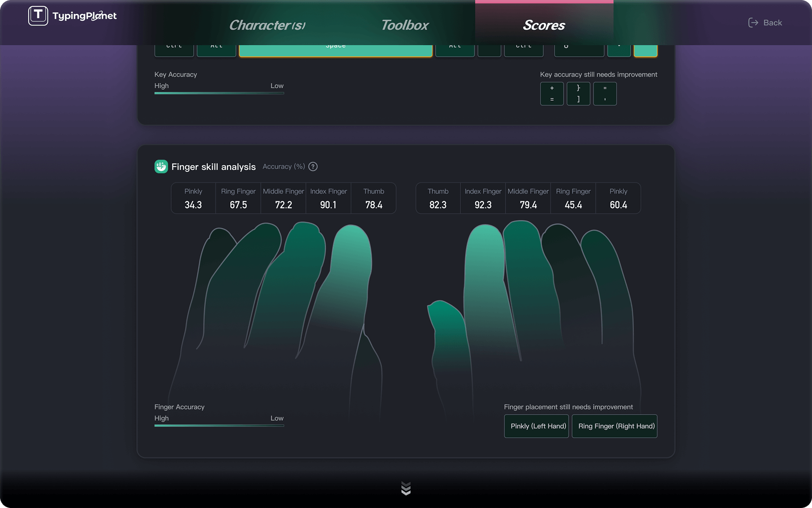The height and width of the screenshot is (508, 812).
Task: Click the quote key needing improvement
Action: (605, 94)
